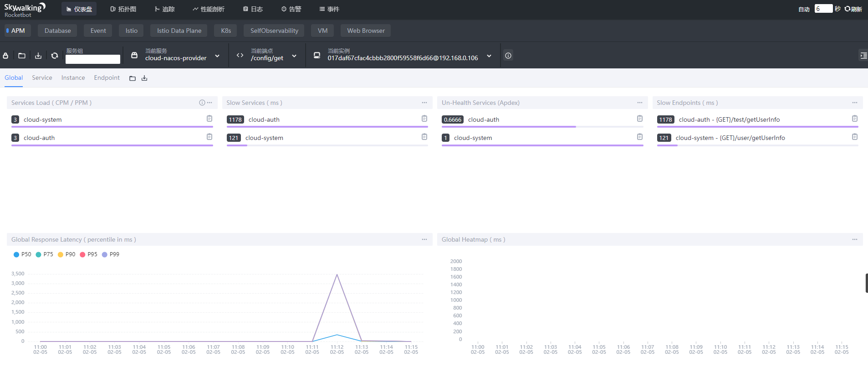Click the reload icon beside service group
The height and width of the screenshot is (388, 868).
55,56
